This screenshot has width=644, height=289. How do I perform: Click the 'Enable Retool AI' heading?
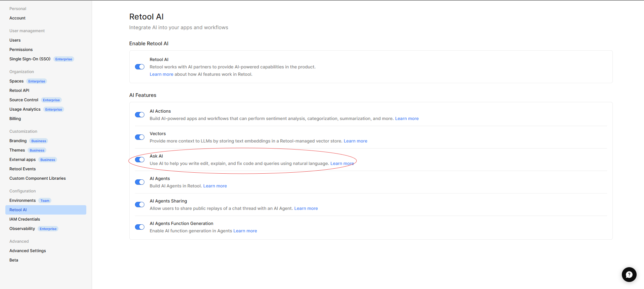[x=149, y=44]
